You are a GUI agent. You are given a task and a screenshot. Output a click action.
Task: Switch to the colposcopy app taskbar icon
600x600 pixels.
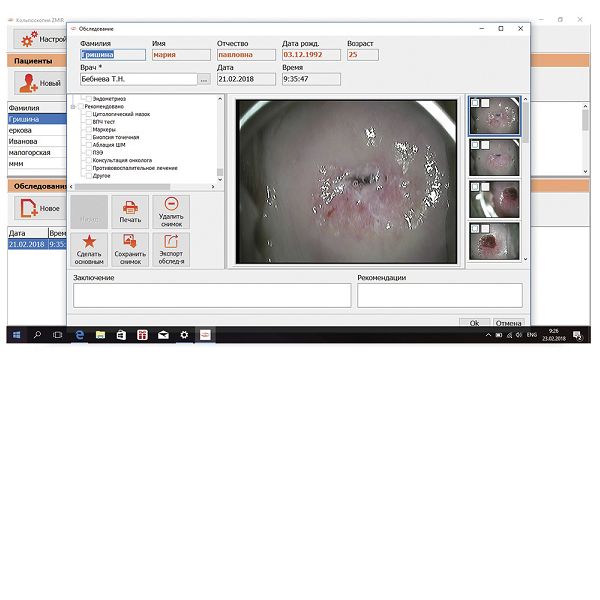click(x=205, y=335)
